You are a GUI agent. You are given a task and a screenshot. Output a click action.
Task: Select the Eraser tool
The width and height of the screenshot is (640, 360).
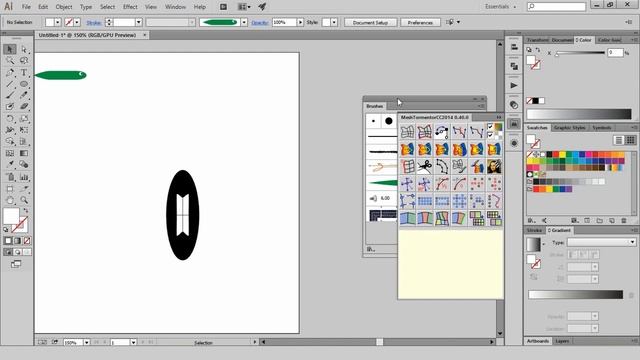pos(24,107)
